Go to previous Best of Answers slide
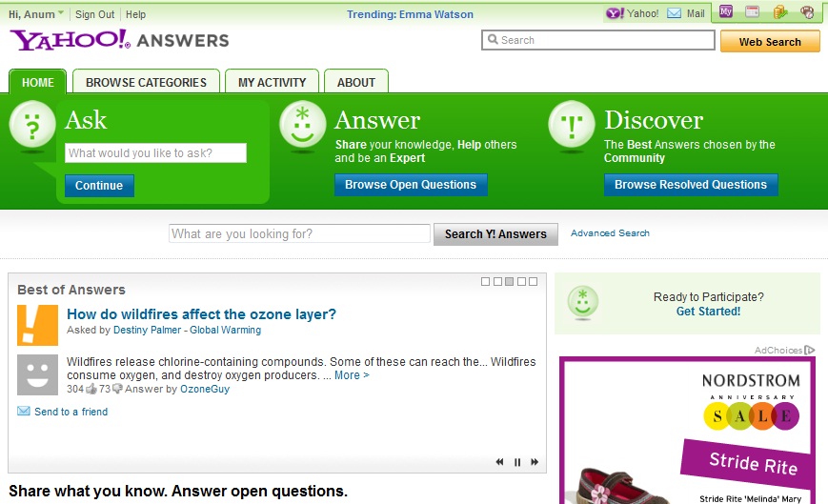828x504 pixels. tap(499, 462)
